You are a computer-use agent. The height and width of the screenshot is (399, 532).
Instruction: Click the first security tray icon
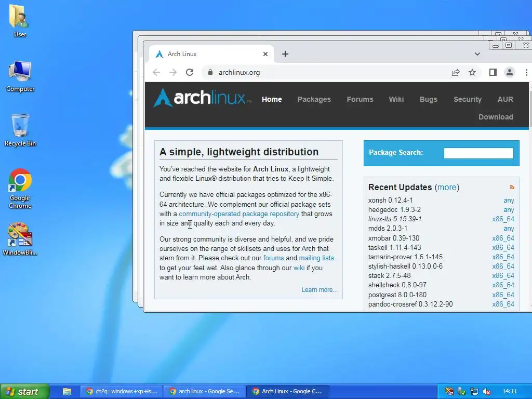tap(449, 392)
